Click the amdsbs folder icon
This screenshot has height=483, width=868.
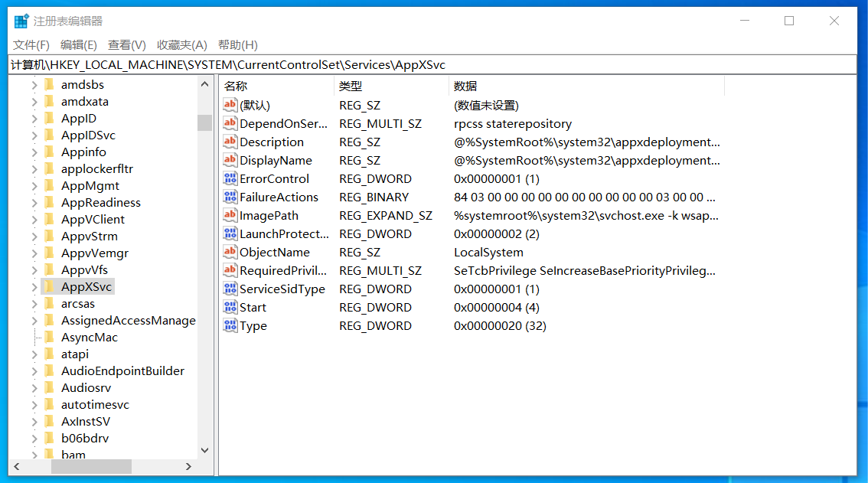pyautogui.click(x=49, y=84)
